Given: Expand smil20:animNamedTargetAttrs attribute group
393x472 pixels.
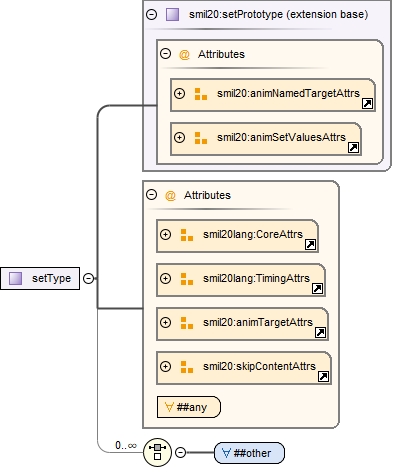Looking at the screenshot, I should point(179,93).
